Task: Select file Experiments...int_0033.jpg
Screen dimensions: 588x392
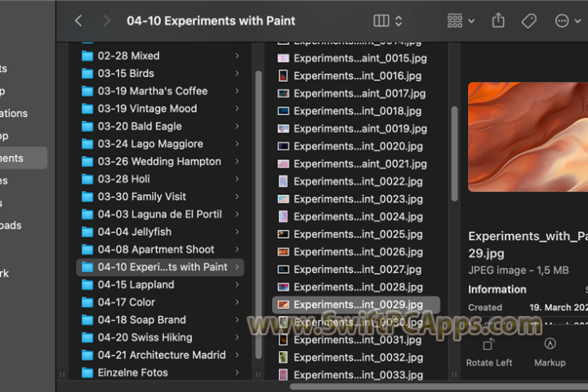Action: point(356,376)
